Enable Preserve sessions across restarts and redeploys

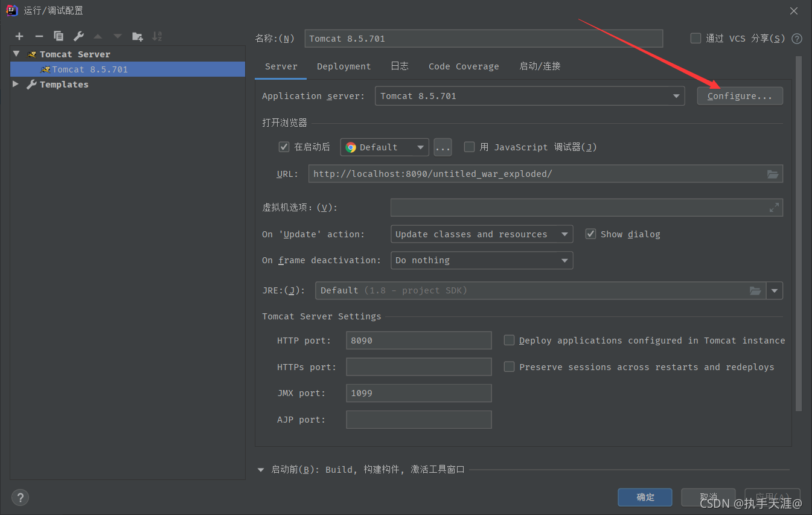coord(510,366)
